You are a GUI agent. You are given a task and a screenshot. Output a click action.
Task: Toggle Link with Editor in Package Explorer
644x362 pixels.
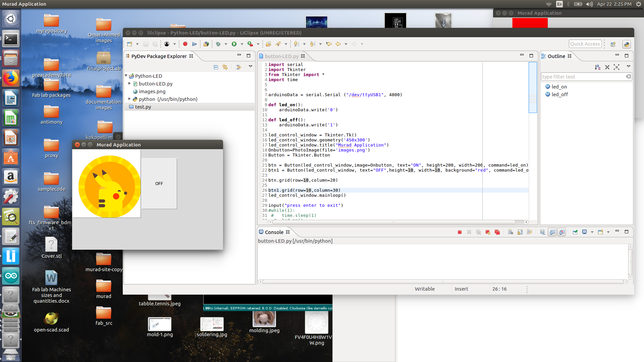pyautogui.click(x=225, y=67)
